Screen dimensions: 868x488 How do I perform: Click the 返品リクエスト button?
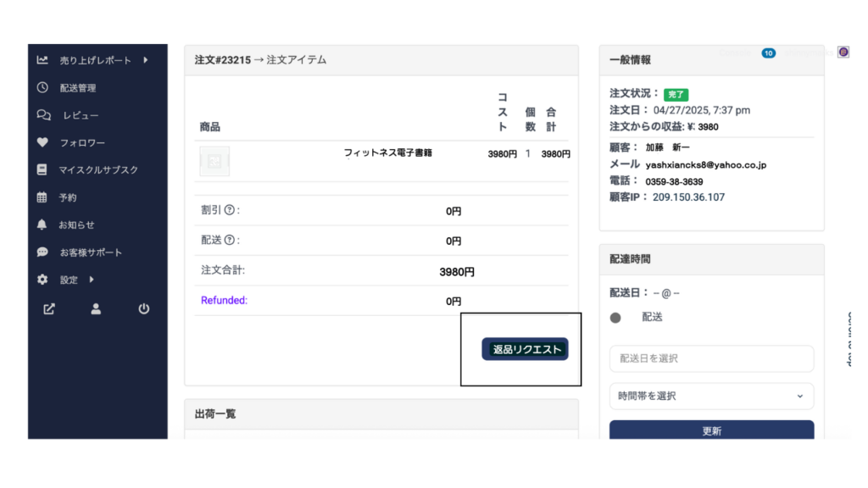coord(525,349)
